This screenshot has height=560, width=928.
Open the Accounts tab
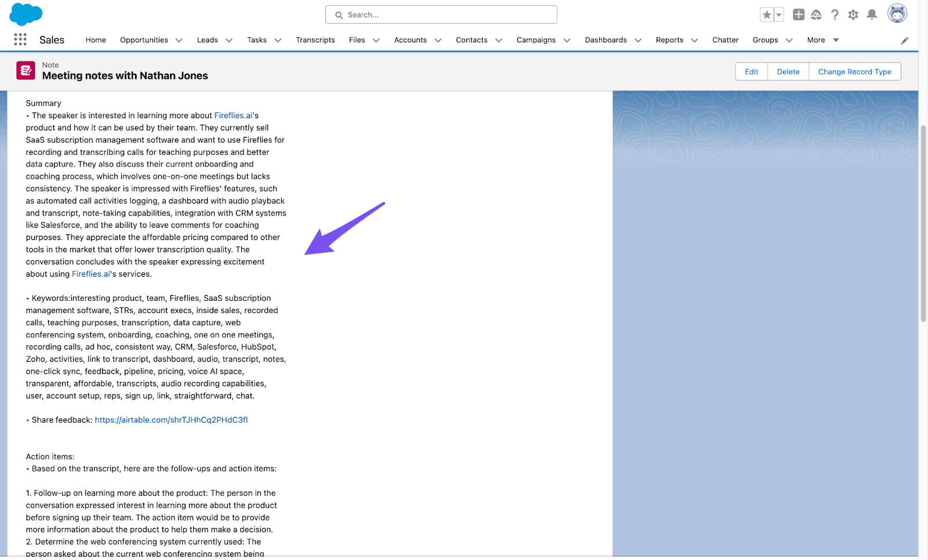click(410, 40)
